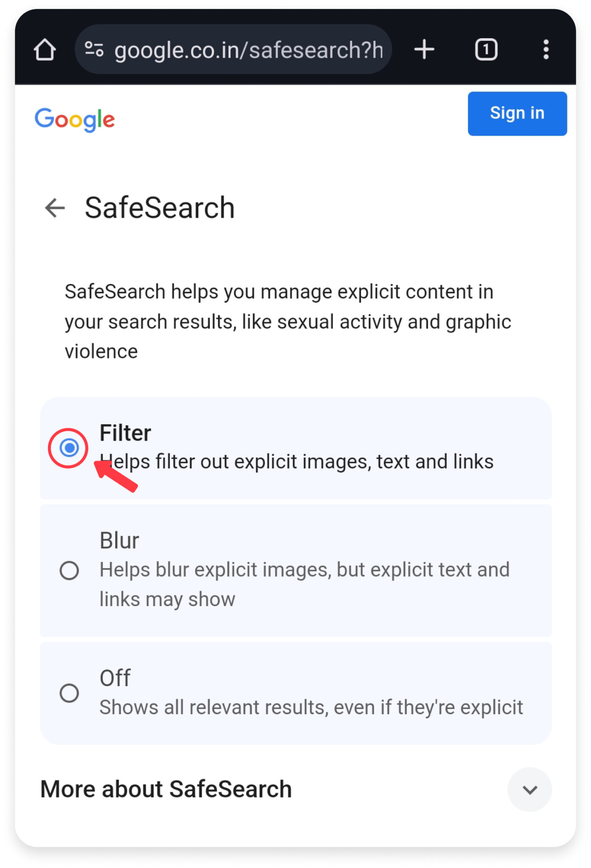The width and height of the screenshot is (591, 868).
Task: Open the browser three-dot menu
Action: coord(547,49)
